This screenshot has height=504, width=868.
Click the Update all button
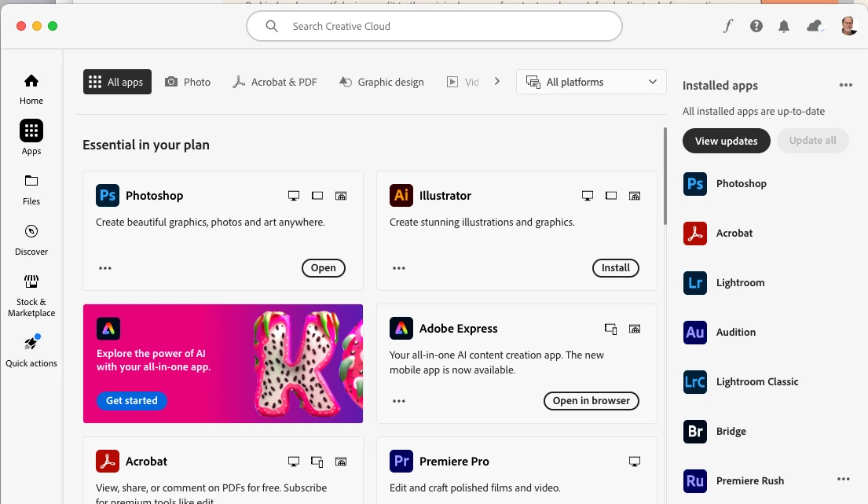coord(813,141)
